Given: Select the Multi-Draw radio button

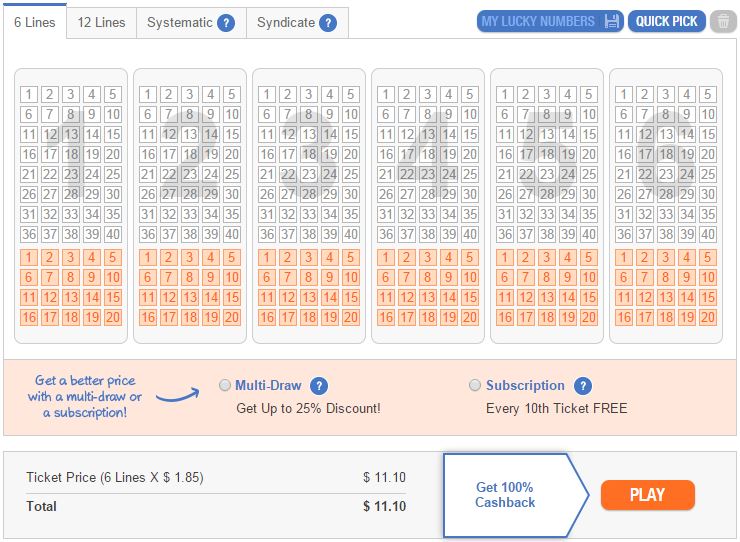Looking at the screenshot, I should pyautogui.click(x=225, y=385).
